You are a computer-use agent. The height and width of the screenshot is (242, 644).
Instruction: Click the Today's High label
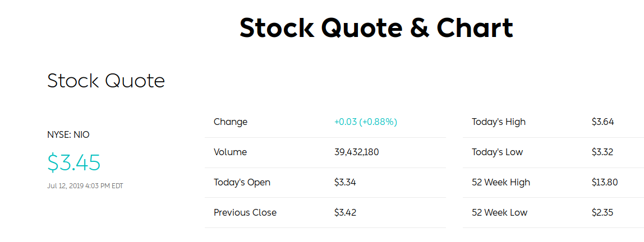pyautogui.click(x=499, y=122)
